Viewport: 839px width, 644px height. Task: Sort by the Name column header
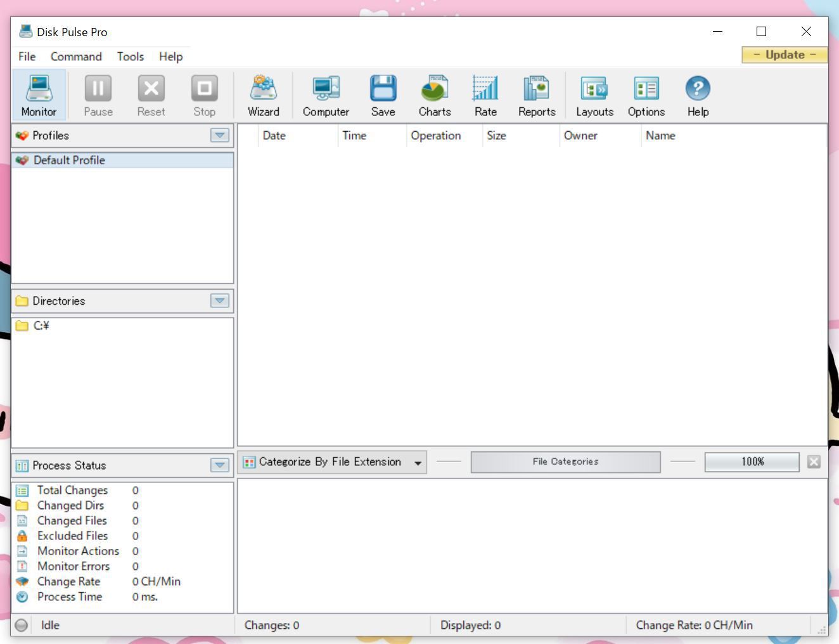pyautogui.click(x=734, y=136)
